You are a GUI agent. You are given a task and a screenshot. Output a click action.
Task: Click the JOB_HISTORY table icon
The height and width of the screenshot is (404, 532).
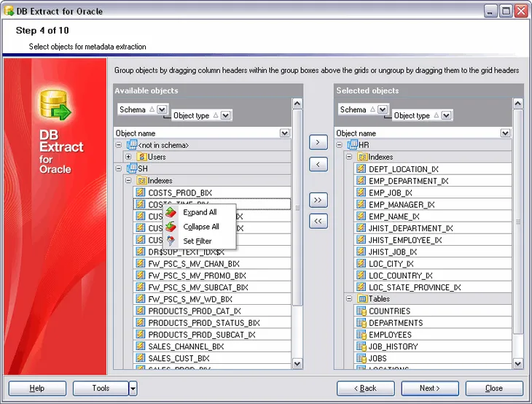point(361,346)
